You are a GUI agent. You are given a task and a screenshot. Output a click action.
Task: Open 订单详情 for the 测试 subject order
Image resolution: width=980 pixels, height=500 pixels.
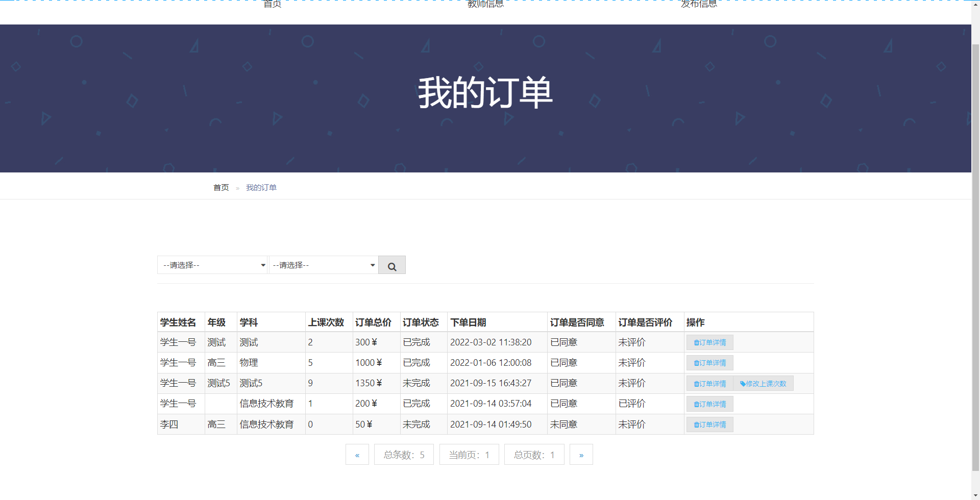709,342
